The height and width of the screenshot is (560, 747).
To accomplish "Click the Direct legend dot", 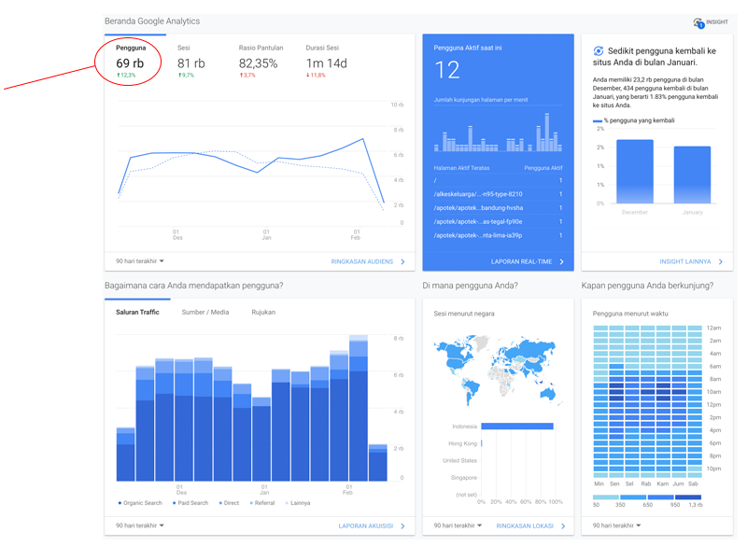I will pyautogui.click(x=220, y=503).
